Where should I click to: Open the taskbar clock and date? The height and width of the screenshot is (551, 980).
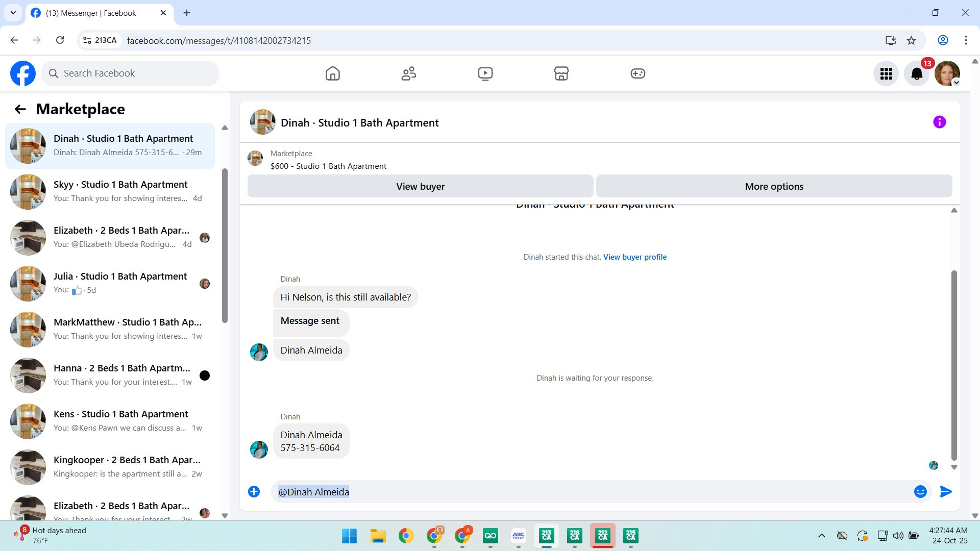pos(949,536)
